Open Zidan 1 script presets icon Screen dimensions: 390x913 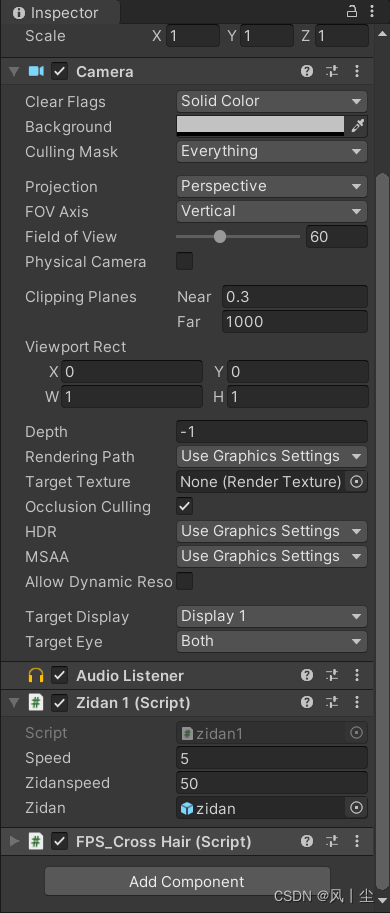(x=332, y=703)
